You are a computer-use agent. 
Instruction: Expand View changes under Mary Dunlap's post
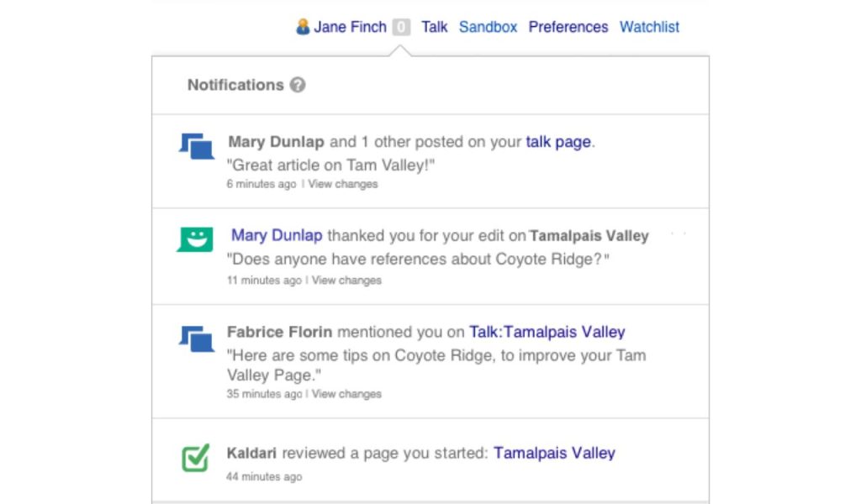pos(341,184)
